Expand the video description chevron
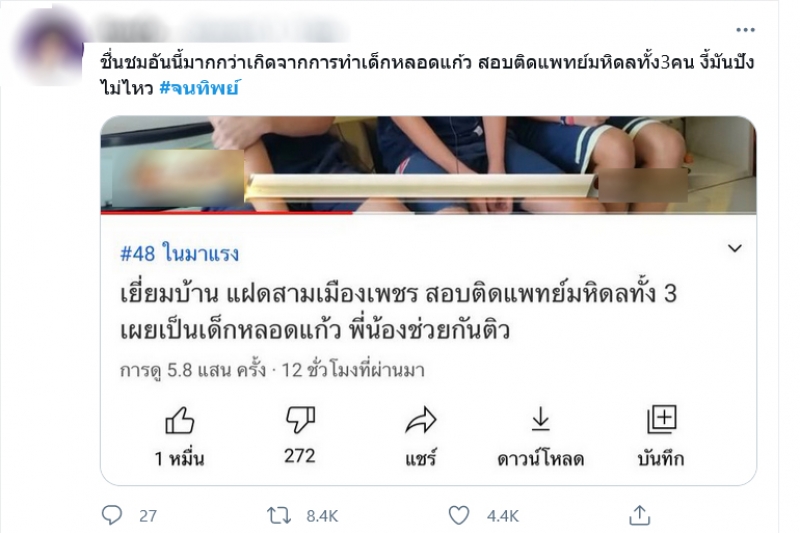 coord(734,248)
